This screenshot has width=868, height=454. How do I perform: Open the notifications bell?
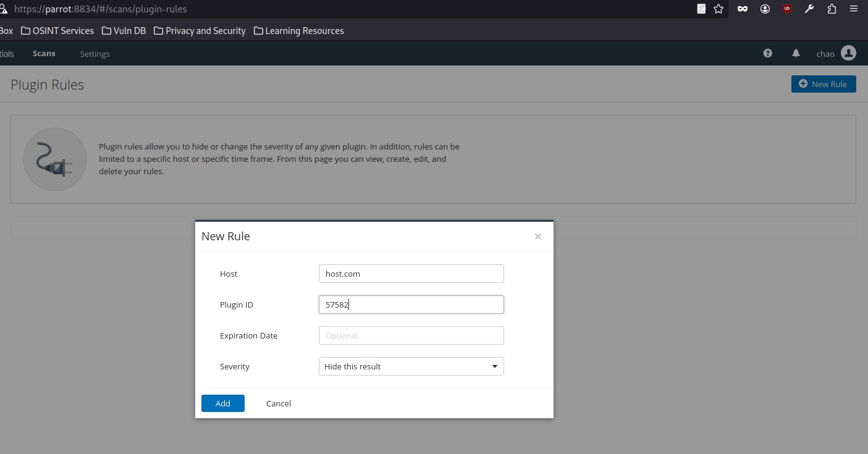(x=796, y=54)
